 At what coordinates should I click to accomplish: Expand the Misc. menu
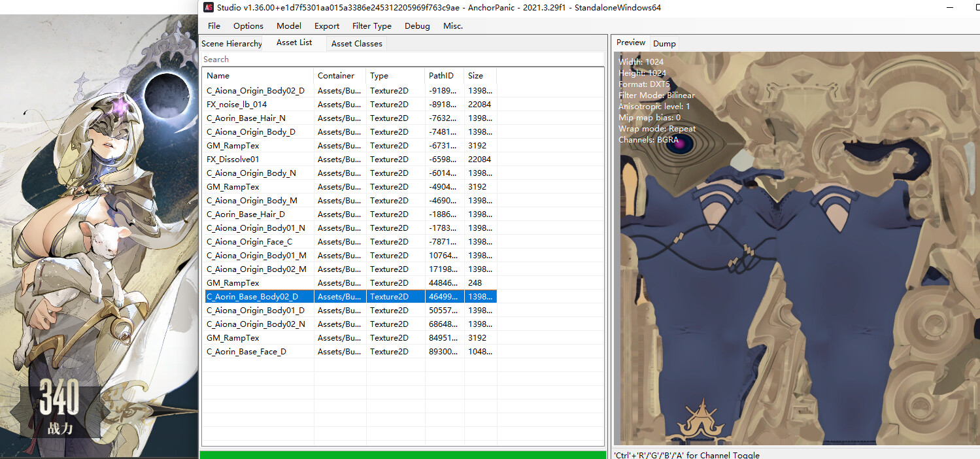coord(453,26)
